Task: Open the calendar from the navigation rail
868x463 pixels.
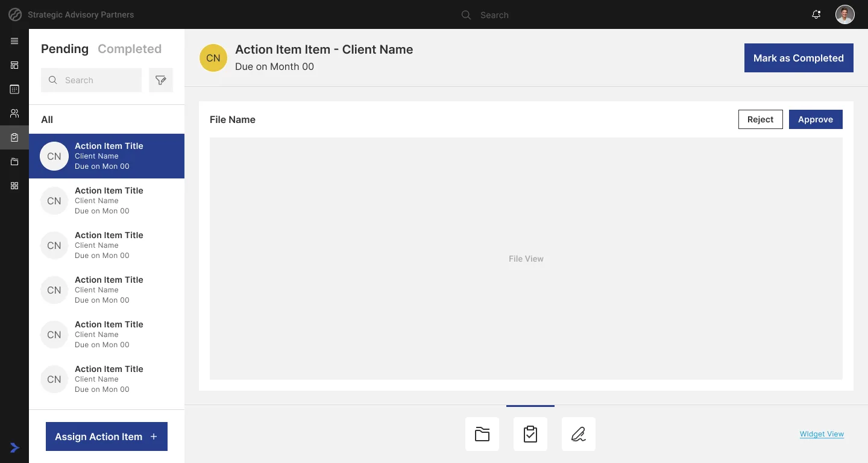Action: 14,89
